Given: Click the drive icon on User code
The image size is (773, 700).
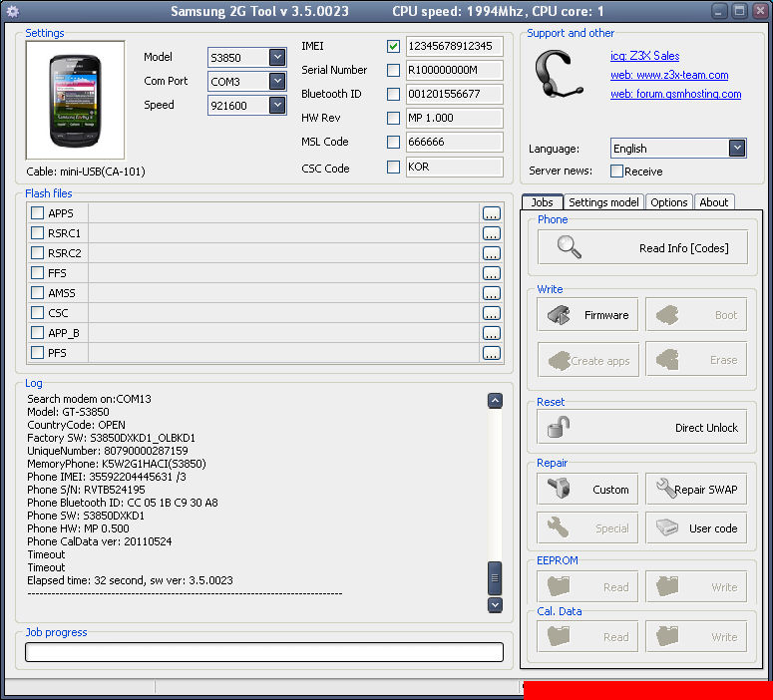Looking at the screenshot, I should click(667, 527).
